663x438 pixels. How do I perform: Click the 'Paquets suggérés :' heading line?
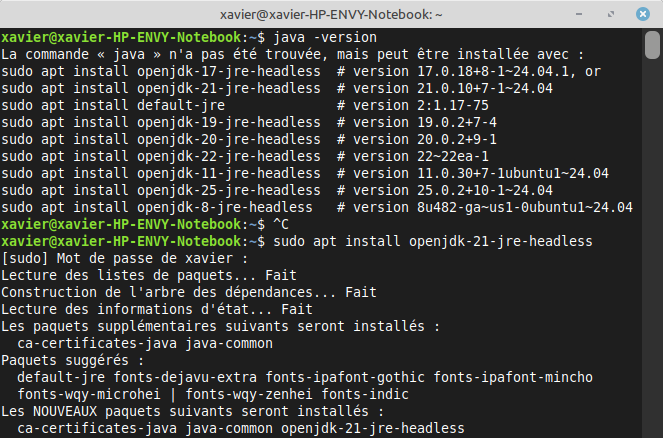(72, 360)
